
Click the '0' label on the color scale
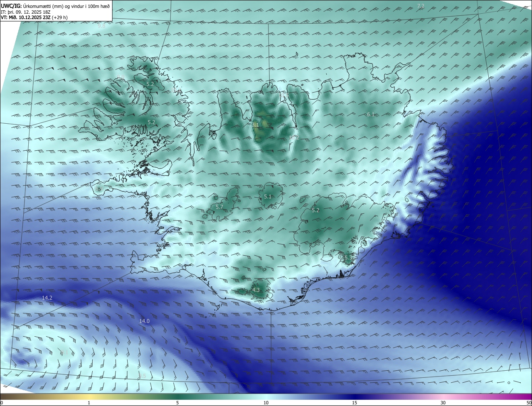point(2,403)
